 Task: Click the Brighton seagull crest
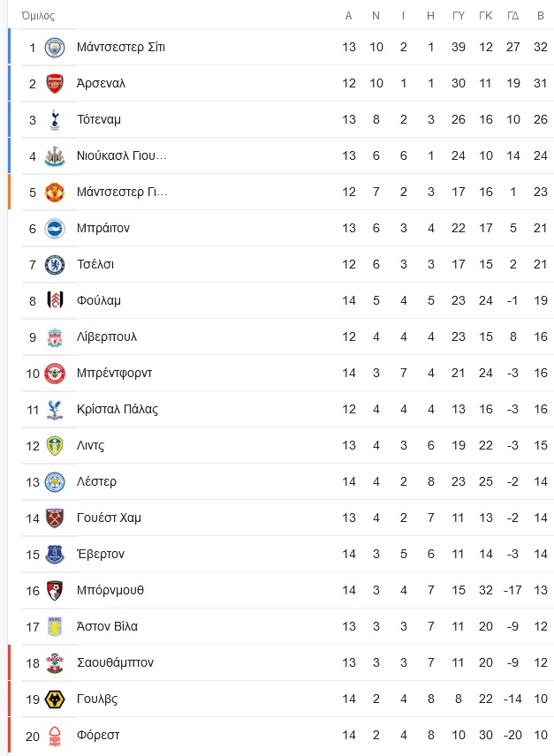(55, 228)
